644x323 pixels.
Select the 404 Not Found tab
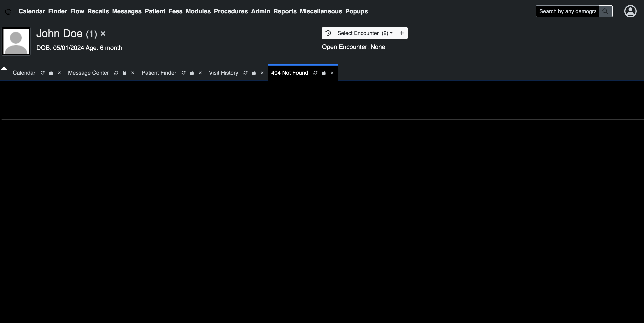[x=290, y=73]
